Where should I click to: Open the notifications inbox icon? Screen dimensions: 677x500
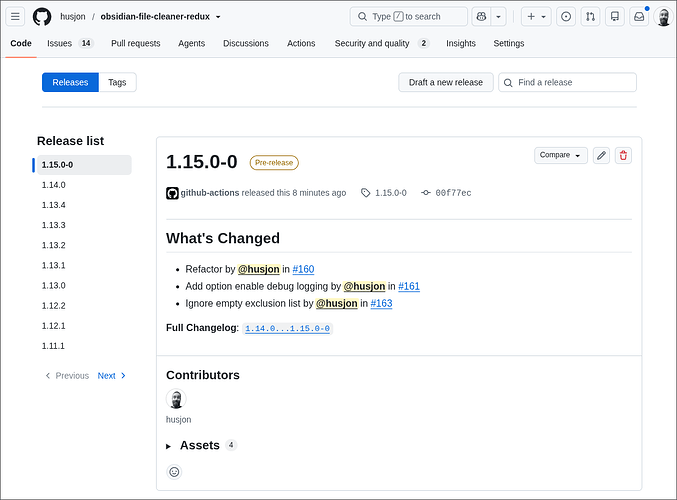[639, 17]
